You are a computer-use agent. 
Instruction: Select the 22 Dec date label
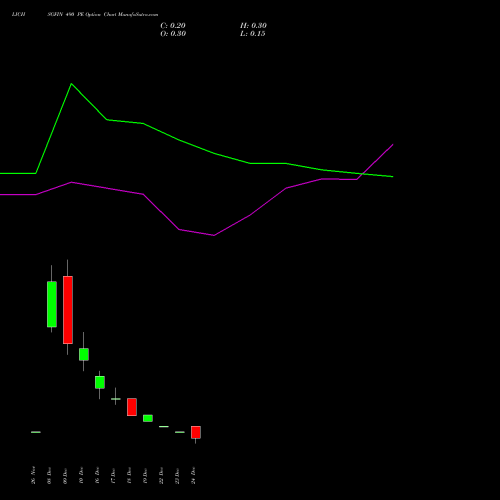click(x=161, y=475)
